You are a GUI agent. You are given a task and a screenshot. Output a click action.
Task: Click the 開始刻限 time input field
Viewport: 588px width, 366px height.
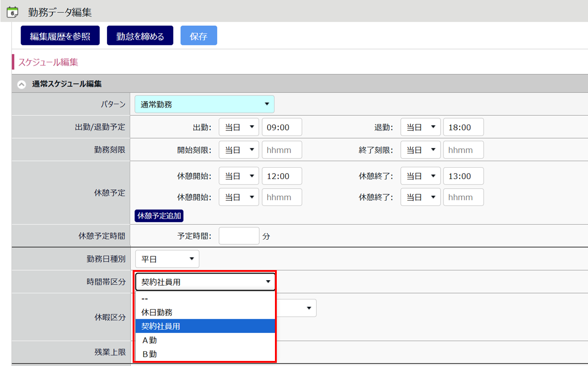click(281, 150)
